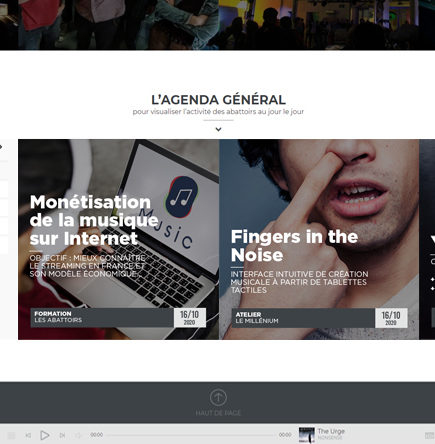Click the Haut de page text link
The width and height of the screenshot is (435, 444).
click(218, 413)
